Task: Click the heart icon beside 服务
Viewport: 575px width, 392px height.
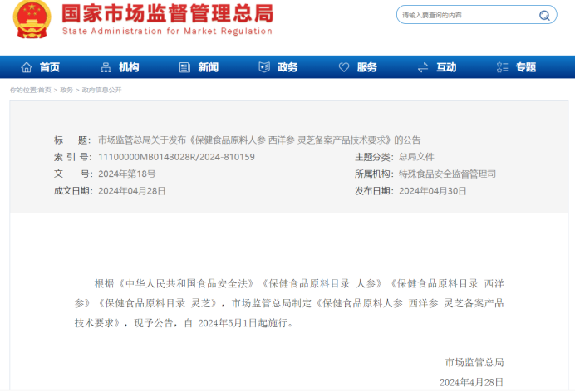Action: [344, 67]
